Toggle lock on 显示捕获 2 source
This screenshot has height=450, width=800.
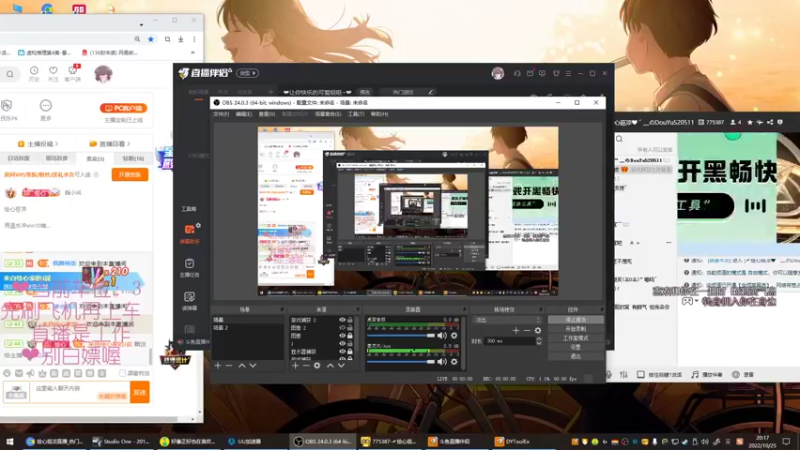(x=350, y=320)
